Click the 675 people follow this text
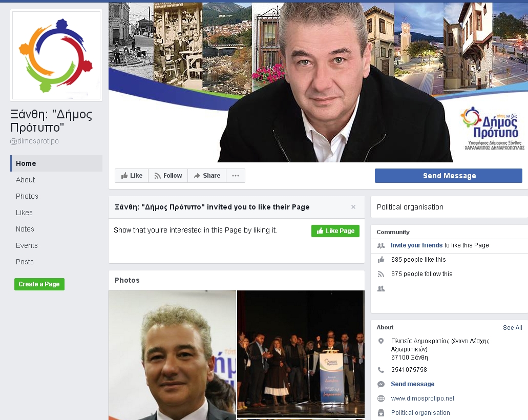The image size is (528, 420). click(x=421, y=274)
